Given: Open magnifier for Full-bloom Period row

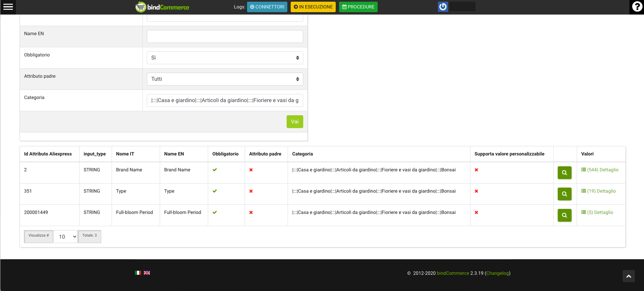Looking at the screenshot, I should 564,215.
